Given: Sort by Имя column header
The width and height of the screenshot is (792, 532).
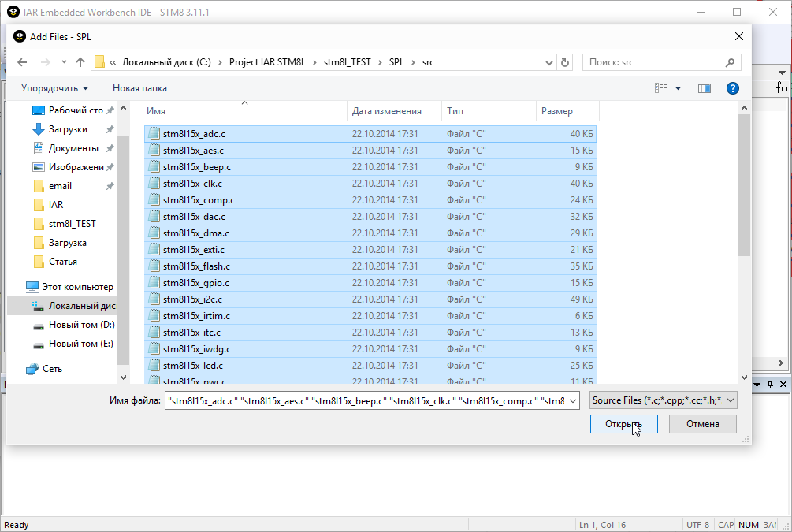Looking at the screenshot, I should coord(245,111).
